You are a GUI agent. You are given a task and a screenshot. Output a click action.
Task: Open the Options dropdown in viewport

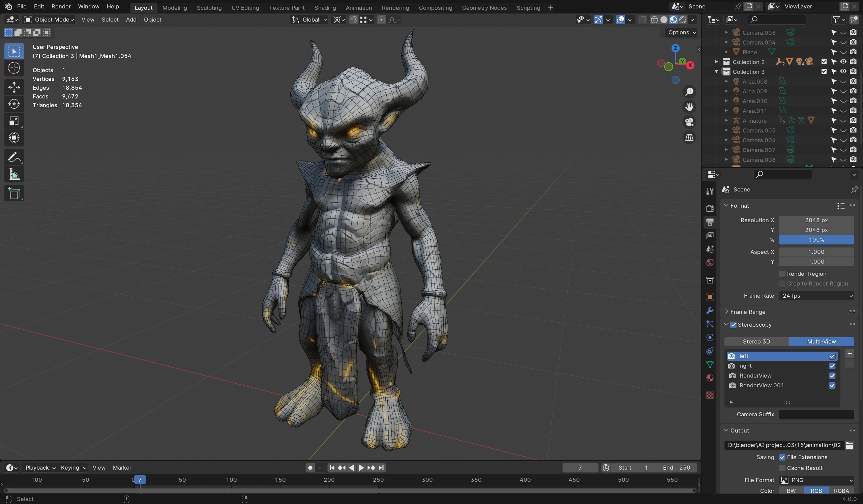pos(682,32)
